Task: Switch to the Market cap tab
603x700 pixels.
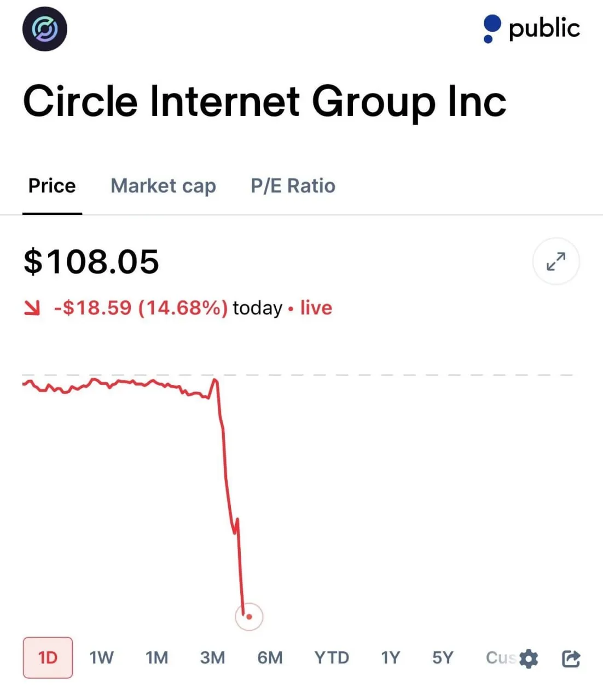Action: (163, 186)
